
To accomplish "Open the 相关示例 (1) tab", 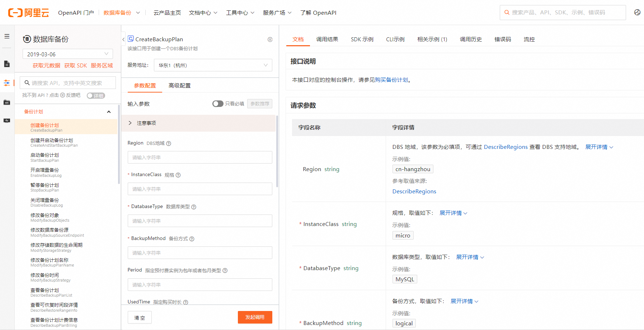I will (x=432, y=39).
